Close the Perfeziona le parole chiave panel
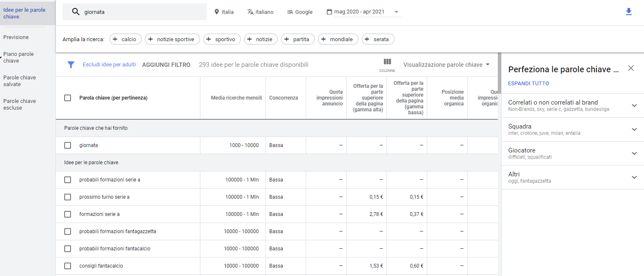This screenshot has height=276, width=644. pyautogui.click(x=631, y=68)
